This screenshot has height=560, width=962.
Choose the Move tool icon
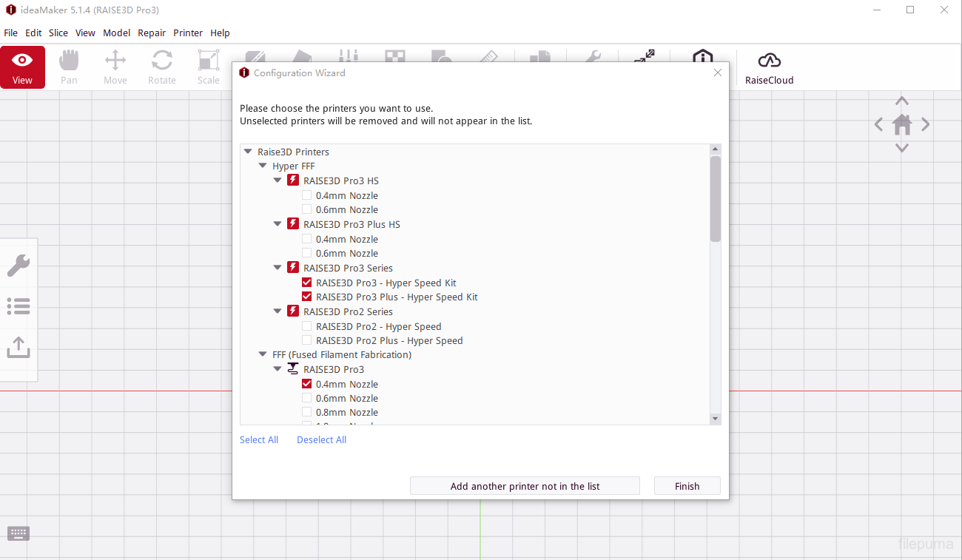pyautogui.click(x=115, y=67)
